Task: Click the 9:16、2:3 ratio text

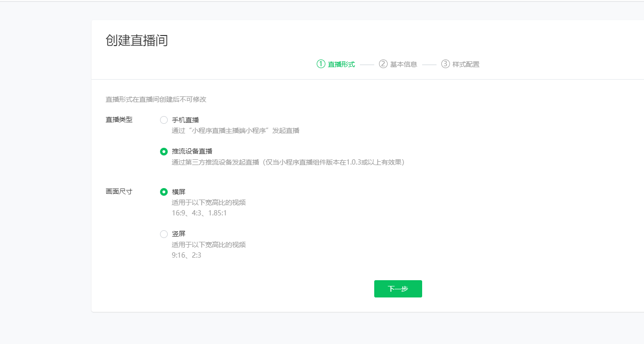Action: [x=186, y=255]
